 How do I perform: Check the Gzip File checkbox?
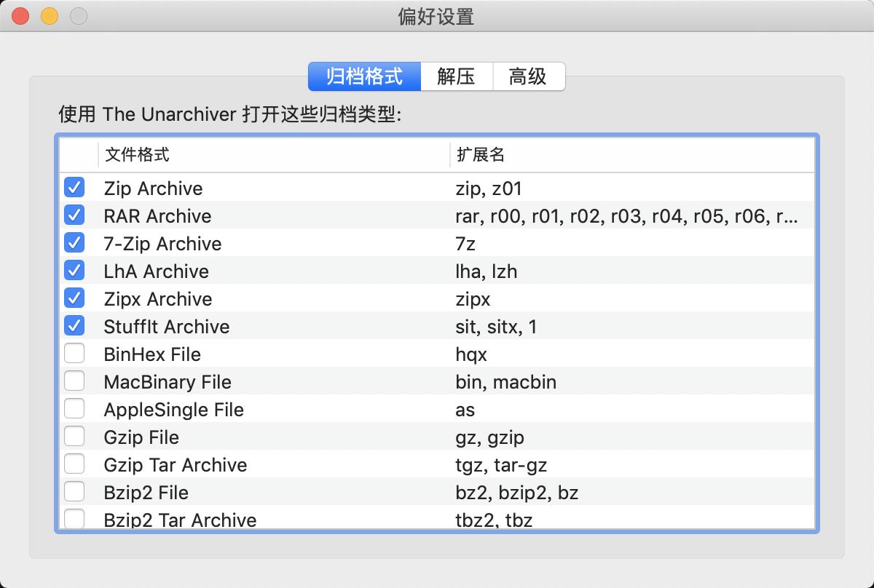[x=74, y=437]
